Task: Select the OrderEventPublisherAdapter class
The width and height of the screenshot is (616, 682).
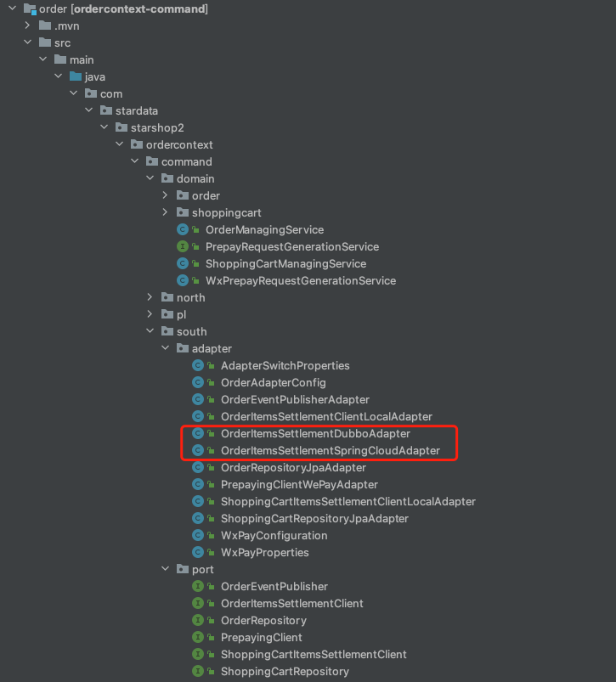Action: 295,399
